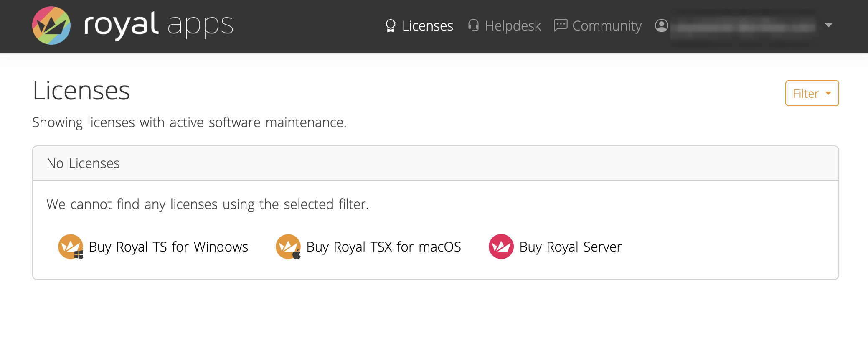The height and width of the screenshot is (346, 868).
Task: Click the user account avatar icon
Action: (662, 25)
